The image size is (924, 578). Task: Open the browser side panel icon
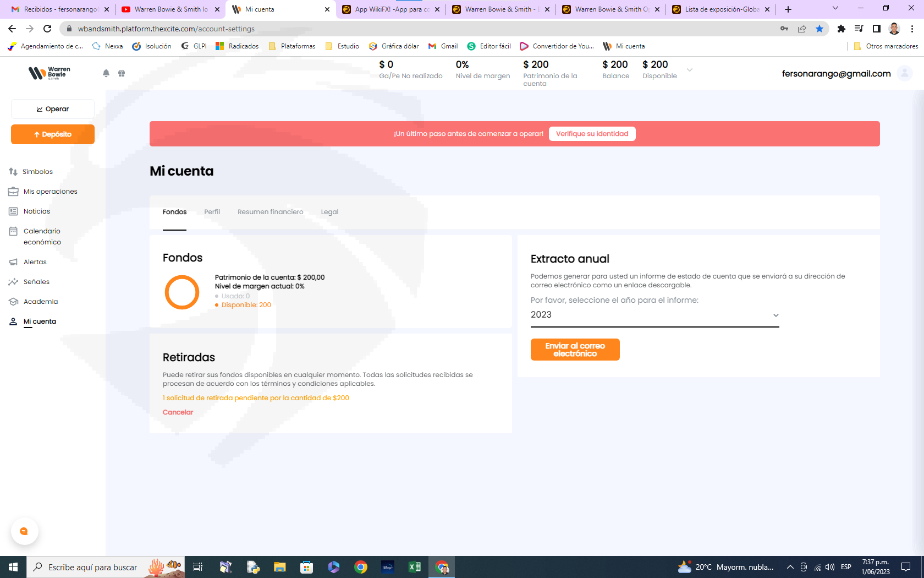pyautogui.click(x=877, y=29)
